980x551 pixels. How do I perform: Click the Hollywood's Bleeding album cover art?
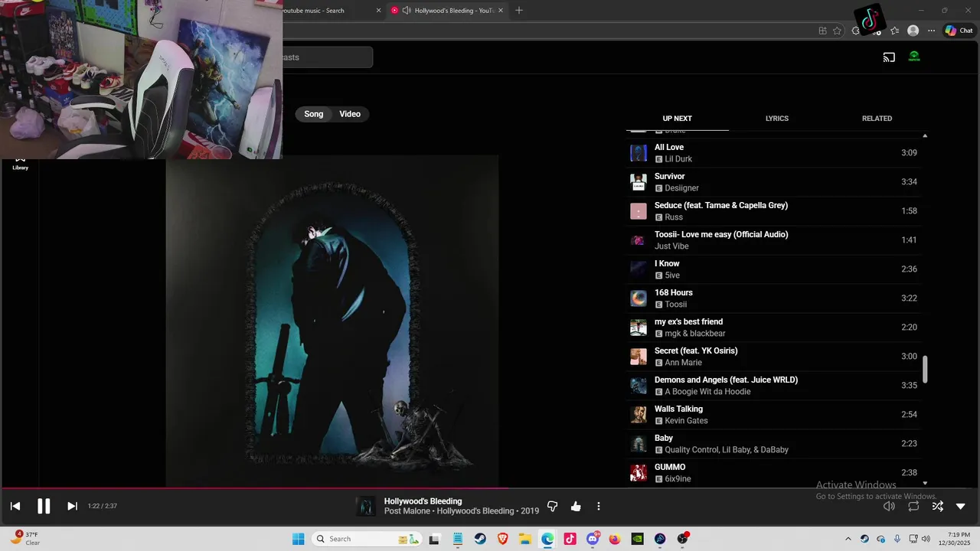(332, 321)
